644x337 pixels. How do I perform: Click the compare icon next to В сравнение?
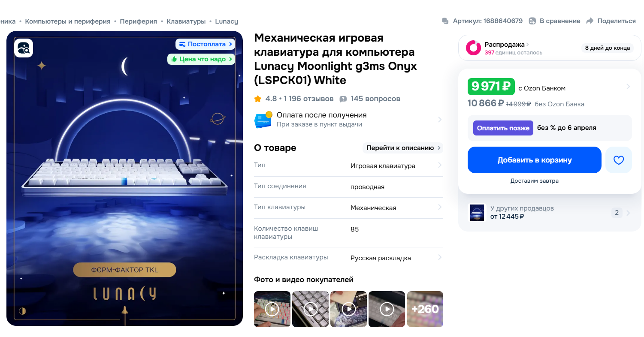(532, 21)
